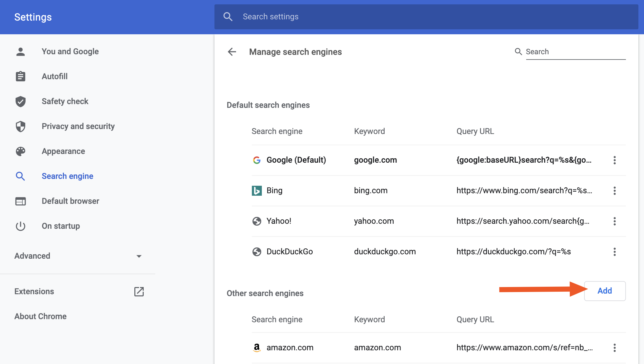Open the three-dot menu for DuckDuckGo

615,252
